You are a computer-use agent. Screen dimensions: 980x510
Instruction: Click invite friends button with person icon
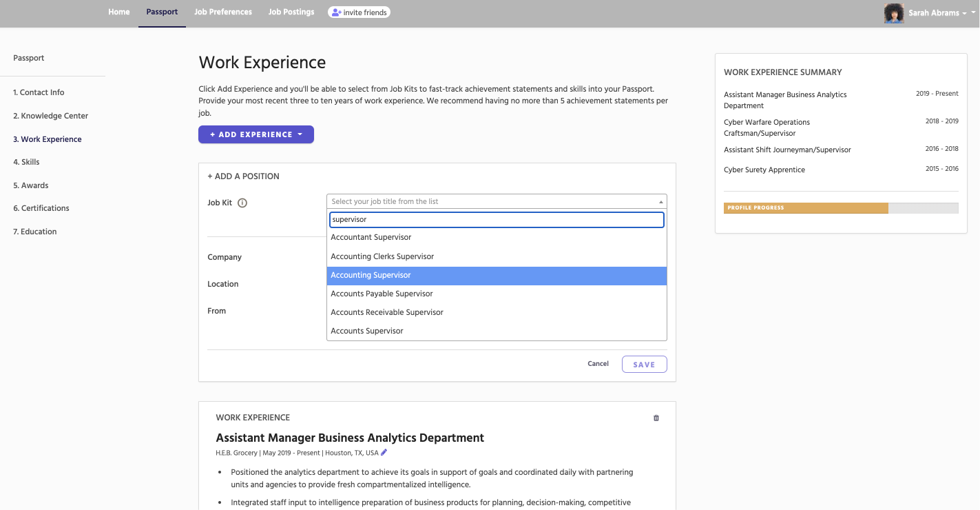coord(359,12)
